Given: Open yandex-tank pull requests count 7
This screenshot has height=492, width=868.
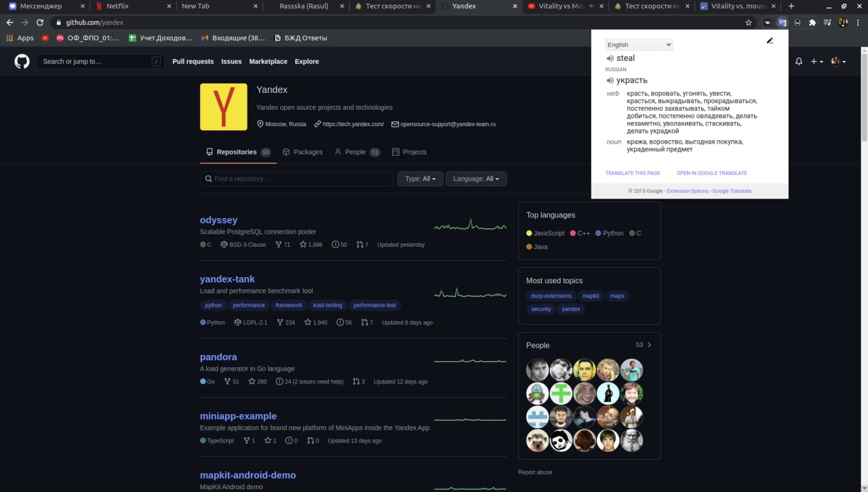Looking at the screenshot, I should (x=367, y=323).
